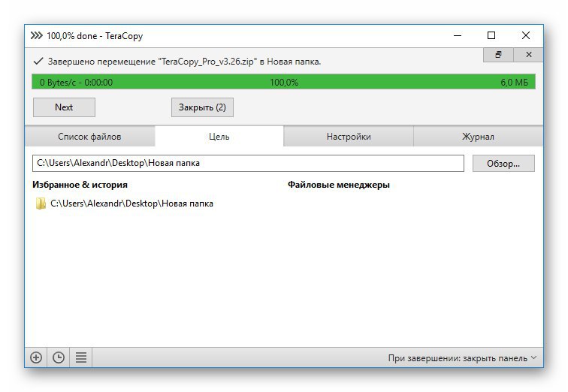This screenshot has width=568, height=392.
Task: Open the 'При завершении' dropdown
Action: click(462, 358)
